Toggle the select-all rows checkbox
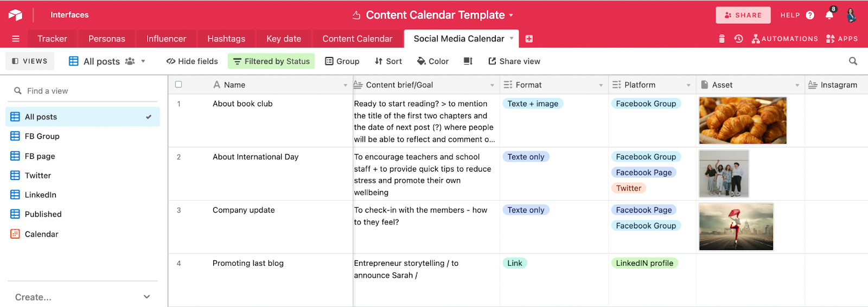Screen dimensions: 868x307 [x=178, y=85]
